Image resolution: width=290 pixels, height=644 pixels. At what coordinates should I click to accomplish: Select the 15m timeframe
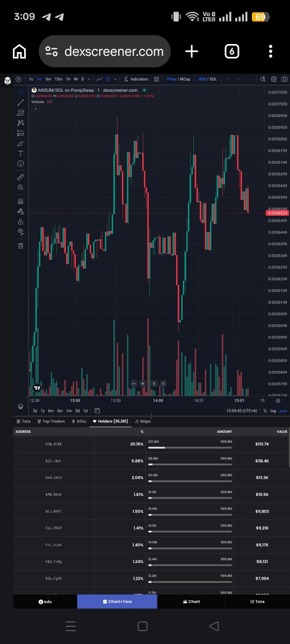pos(59,79)
